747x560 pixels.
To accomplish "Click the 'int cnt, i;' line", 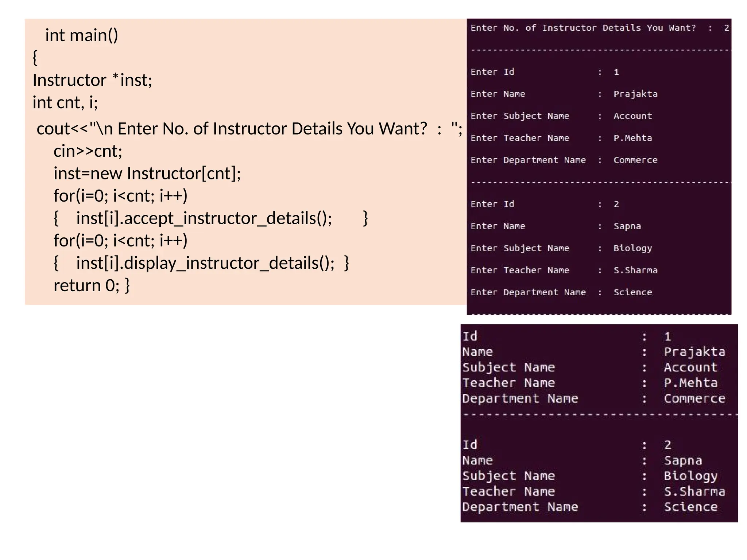I will (x=65, y=102).
